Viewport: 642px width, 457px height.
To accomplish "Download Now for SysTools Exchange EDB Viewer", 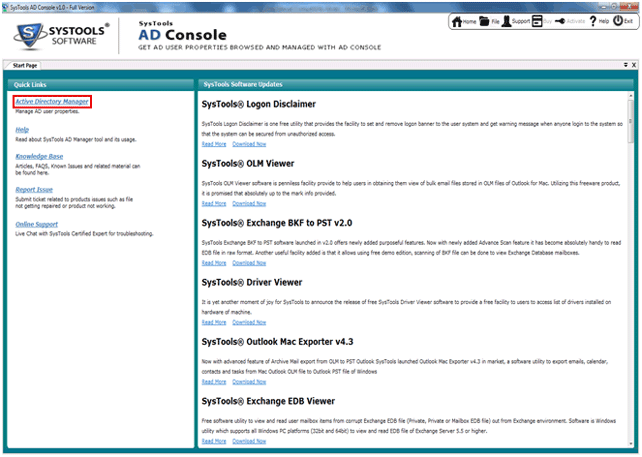I will [x=249, y=441].
